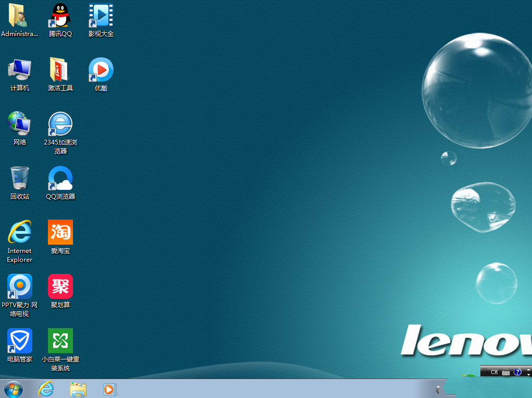Select the 计算机 desktop icon

[x=20, y=70]
